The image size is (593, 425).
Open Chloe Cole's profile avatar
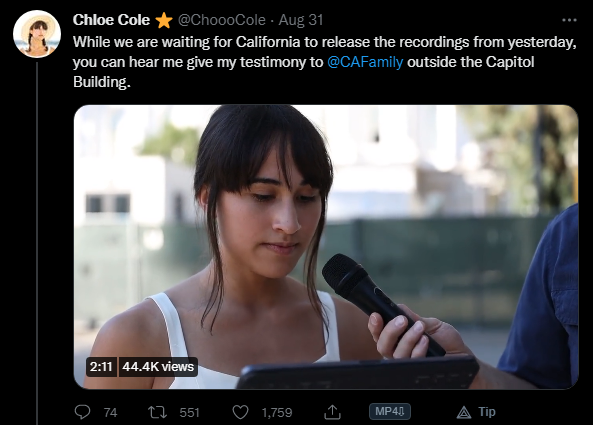tap(37, 34)
